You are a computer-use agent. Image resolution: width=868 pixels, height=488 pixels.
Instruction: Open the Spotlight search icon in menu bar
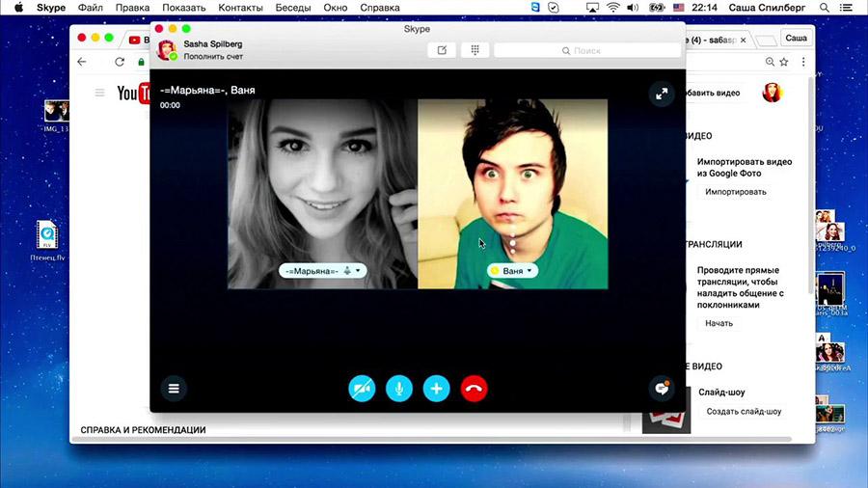(x=825, y=8)
